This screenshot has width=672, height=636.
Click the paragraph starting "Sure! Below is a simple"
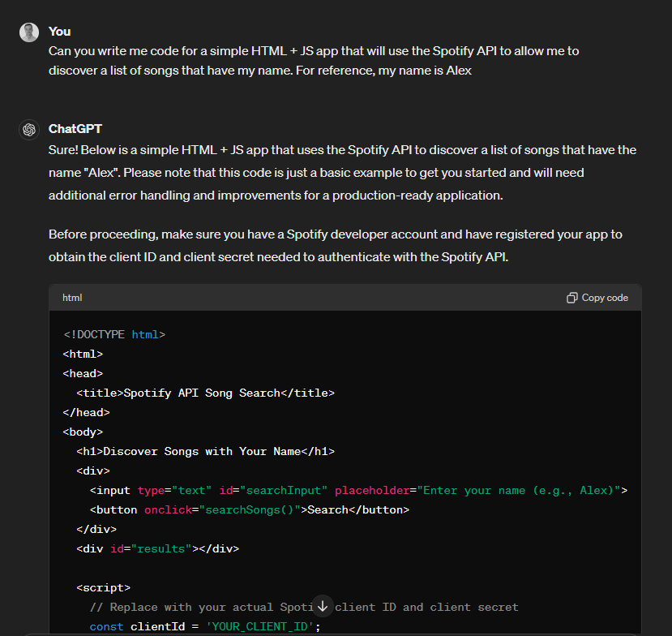[342, 173]
